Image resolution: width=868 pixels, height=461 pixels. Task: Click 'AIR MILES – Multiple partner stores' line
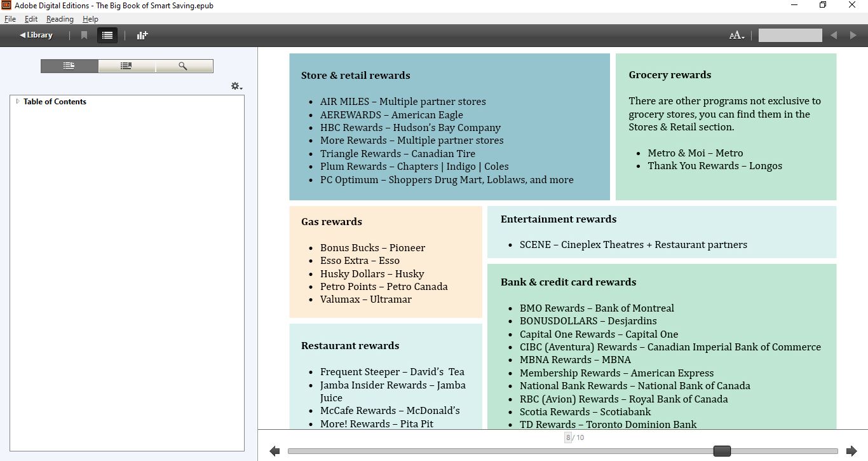click(403, 102)
